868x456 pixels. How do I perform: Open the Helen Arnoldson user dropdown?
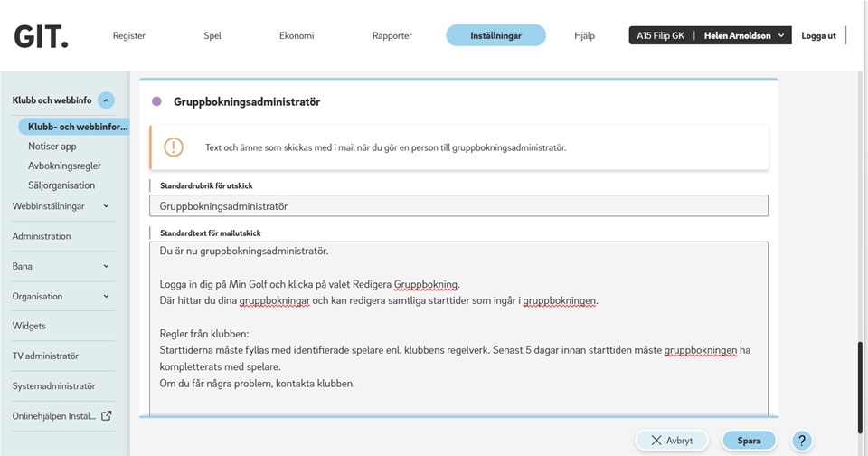(x=744, y=35)
